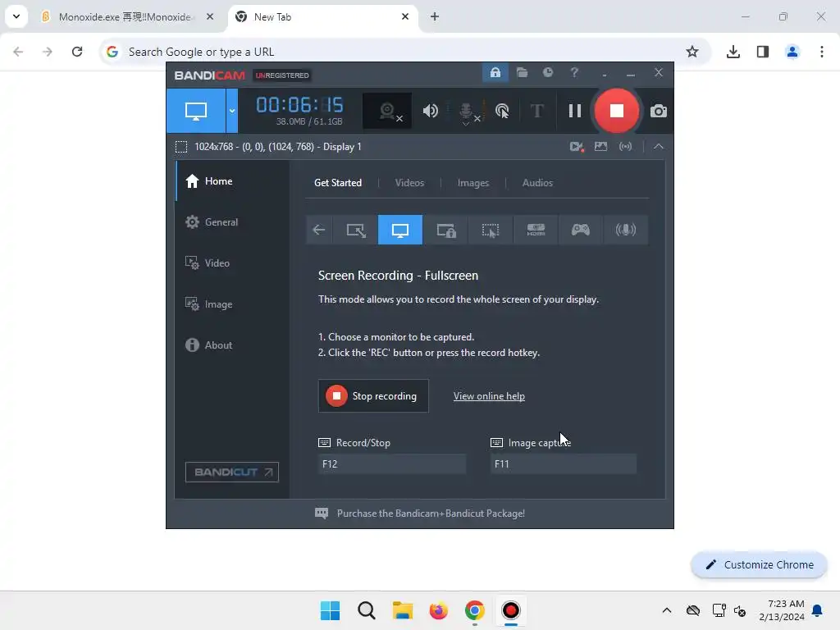Open Chrome profile avatar icon

click(x=792, y=52)
